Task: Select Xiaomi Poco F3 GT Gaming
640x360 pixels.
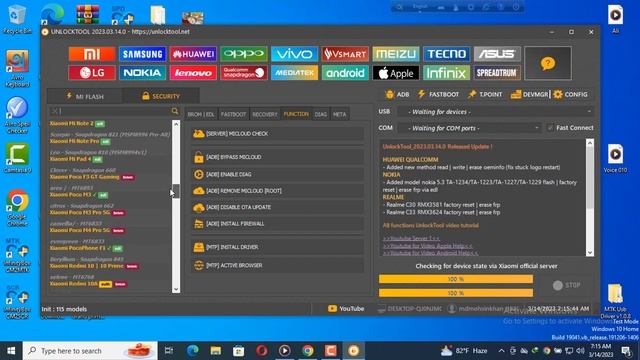Action: tap(84, 177)
